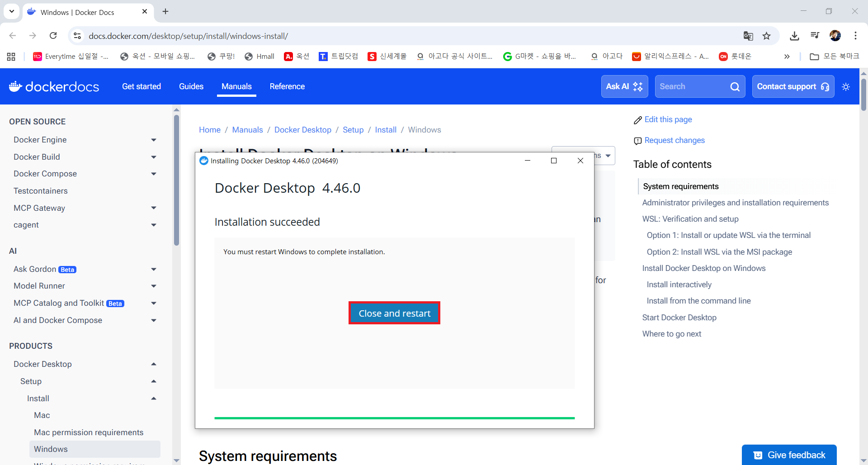The width and height of the screenshot is (868, 465).
Task: Click Give feedback button
Action: [789, 455]
